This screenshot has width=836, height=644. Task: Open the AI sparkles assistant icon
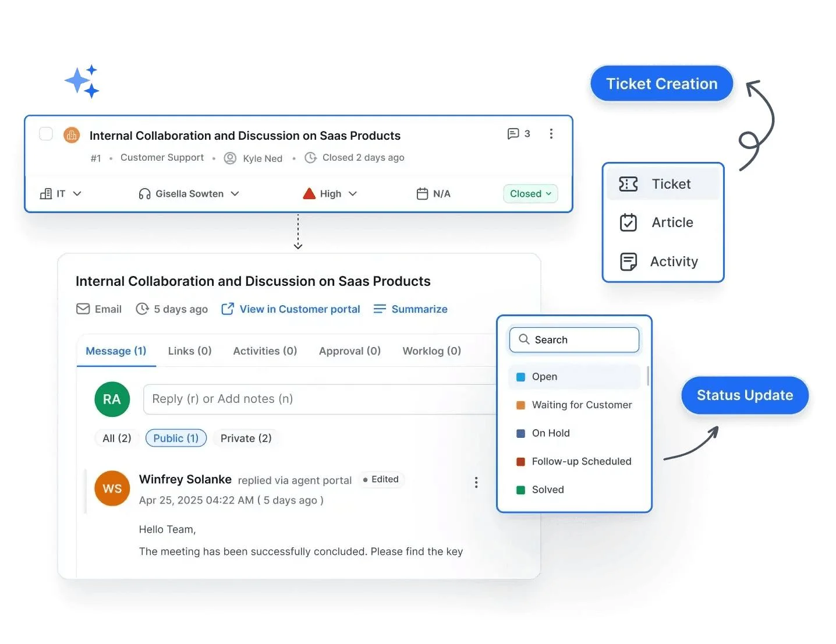[x=82, y=82]
